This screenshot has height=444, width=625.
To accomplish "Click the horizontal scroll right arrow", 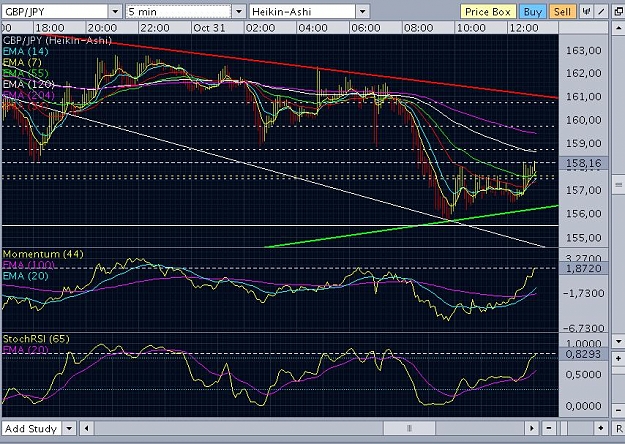I will (x=532, y=428).
